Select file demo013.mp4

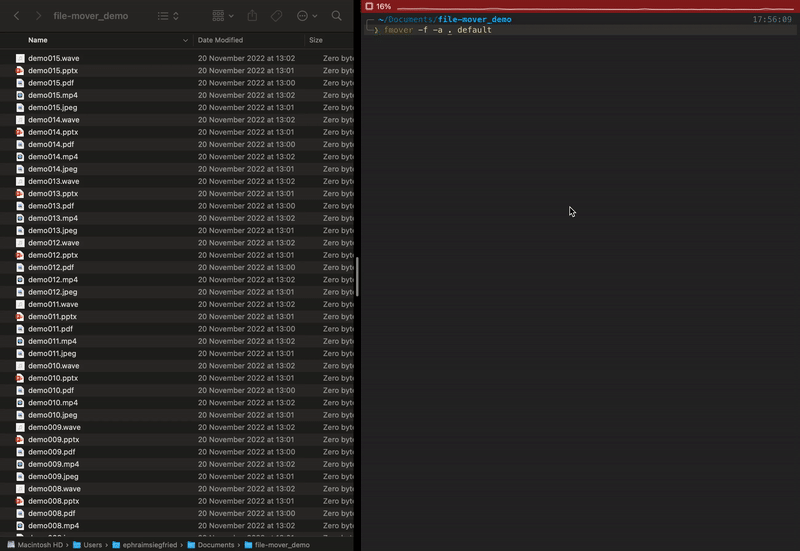(53, 218)
